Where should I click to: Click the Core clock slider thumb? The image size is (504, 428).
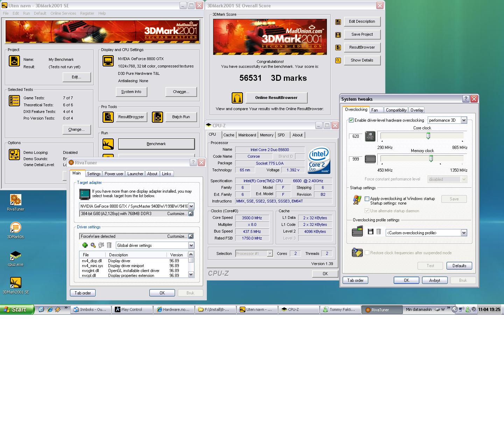(x=428, y=136)
